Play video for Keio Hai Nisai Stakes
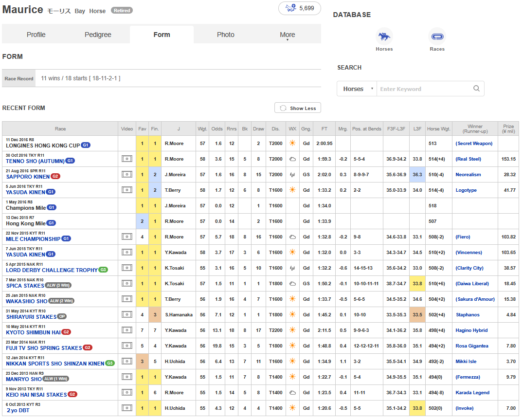This screenshot has height=420, width=523. pos(127,392)
